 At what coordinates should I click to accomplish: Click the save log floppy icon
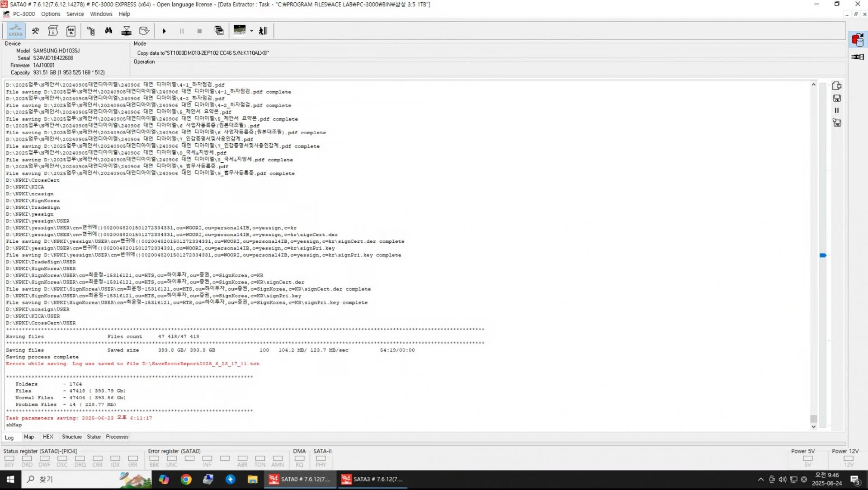tap(837, 98)
